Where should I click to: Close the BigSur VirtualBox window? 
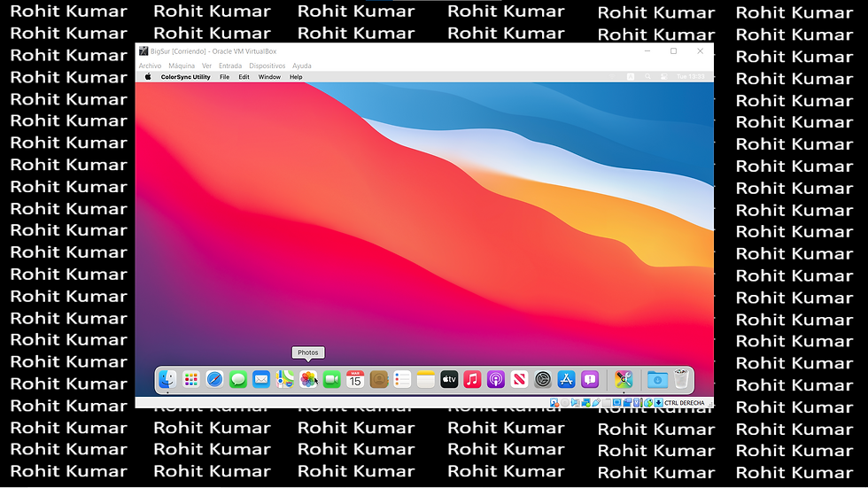[701, 50]
